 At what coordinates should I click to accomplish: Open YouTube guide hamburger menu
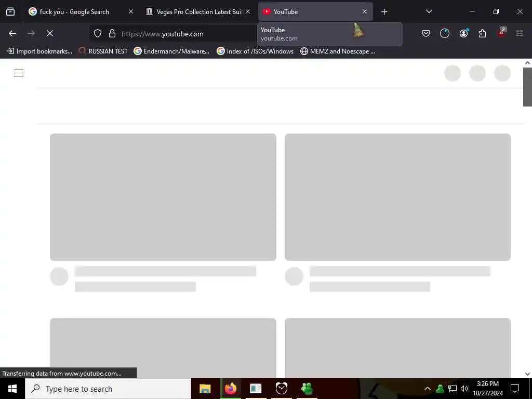point(19,73)
